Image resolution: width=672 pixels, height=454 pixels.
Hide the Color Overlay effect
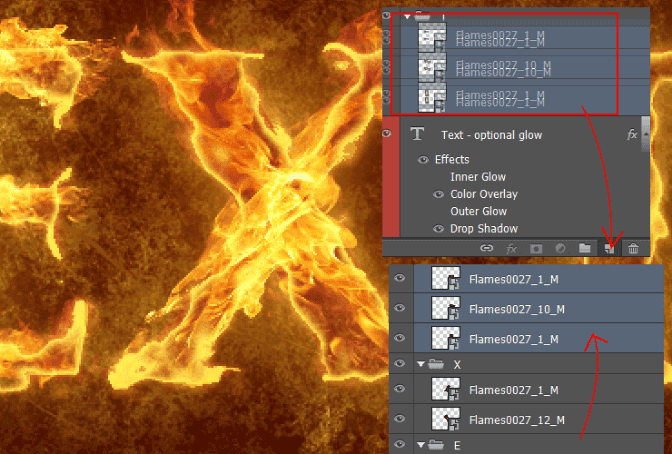pos(440,194)
